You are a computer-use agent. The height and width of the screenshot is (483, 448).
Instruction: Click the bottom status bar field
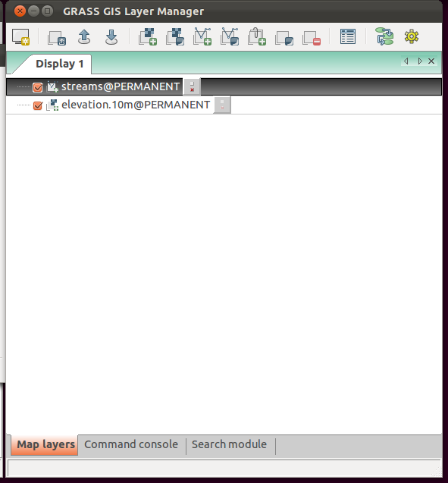click(x=224, y=469)
